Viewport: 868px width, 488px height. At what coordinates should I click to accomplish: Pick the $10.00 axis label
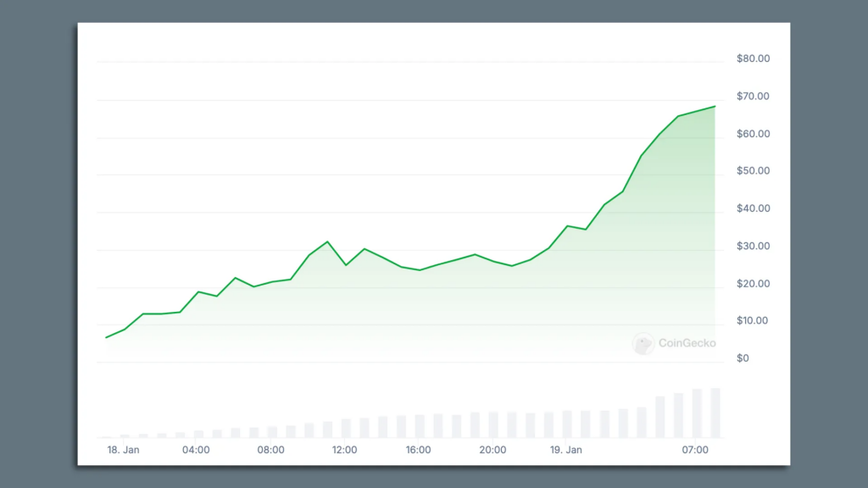[753, 321]
